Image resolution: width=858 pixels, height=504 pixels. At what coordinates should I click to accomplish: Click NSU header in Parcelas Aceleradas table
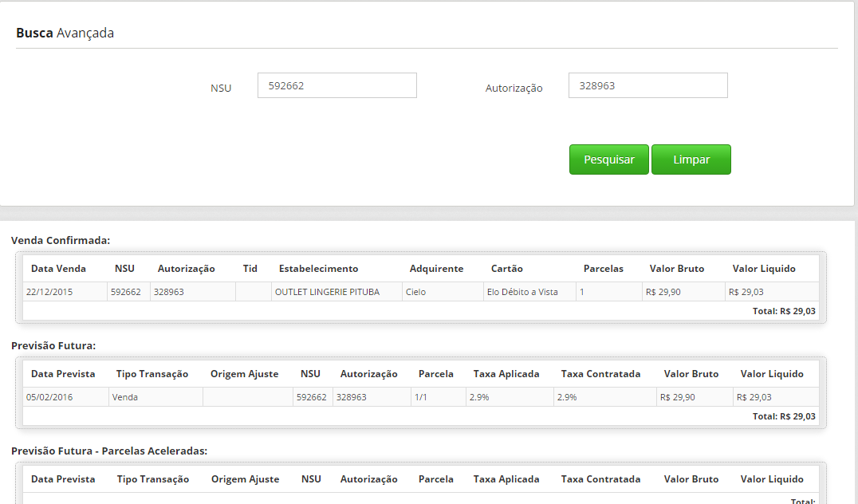tap(311, 478)
